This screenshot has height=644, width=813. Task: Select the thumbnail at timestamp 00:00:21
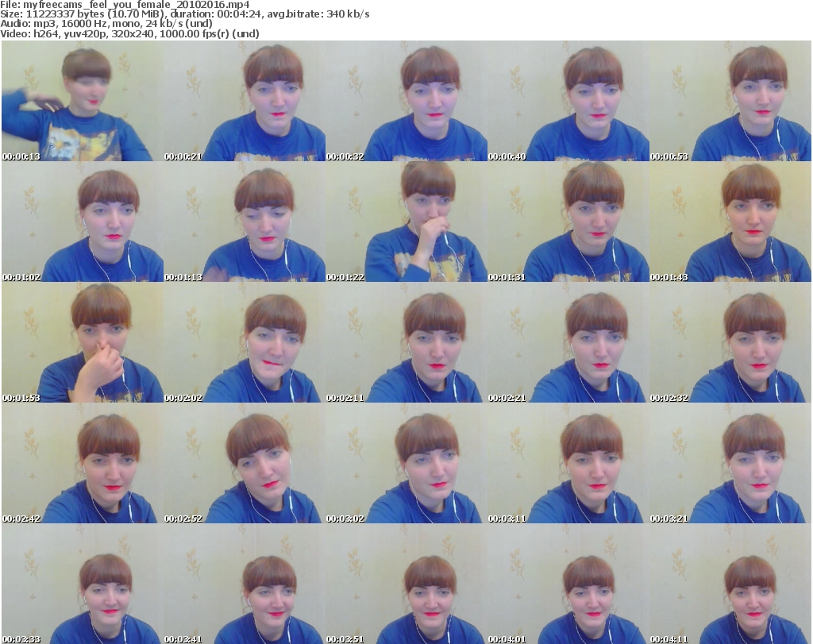click(x=245, y=101)
